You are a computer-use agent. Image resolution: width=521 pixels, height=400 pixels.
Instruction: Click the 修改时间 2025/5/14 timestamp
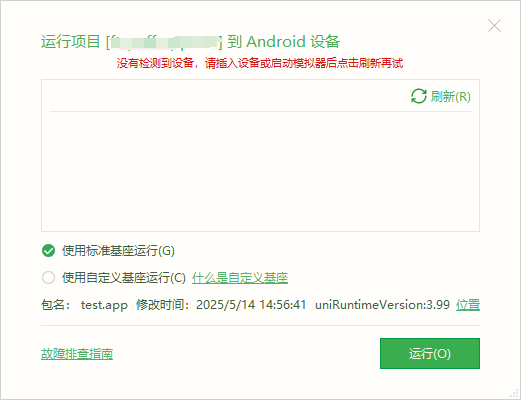[x=221, y=305]
